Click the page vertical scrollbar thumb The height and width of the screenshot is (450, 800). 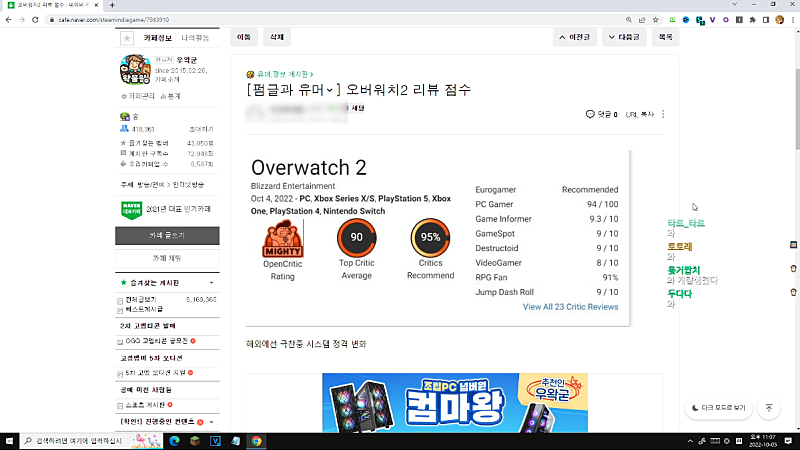(x=796, y=107)
